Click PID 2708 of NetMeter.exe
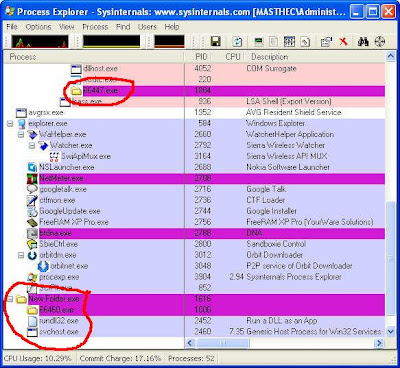Screen dimensions: 400x368 click(203, 178)
